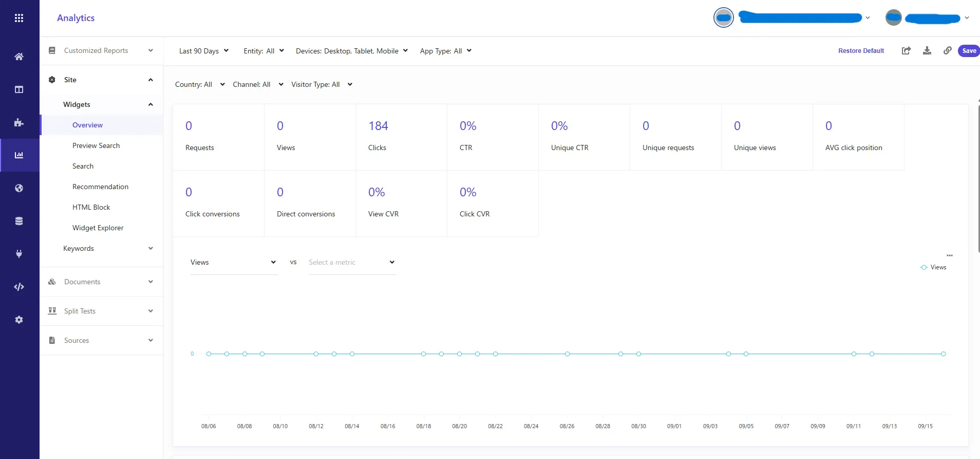980x459 pixels.
Task: Select Widget Explorer menu item
Action: 98,228
